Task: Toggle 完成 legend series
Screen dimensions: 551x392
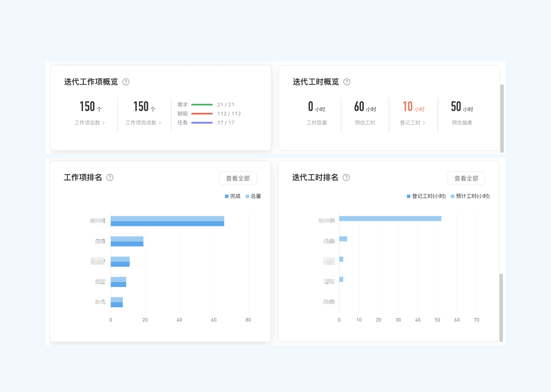Action: point(233,196)
